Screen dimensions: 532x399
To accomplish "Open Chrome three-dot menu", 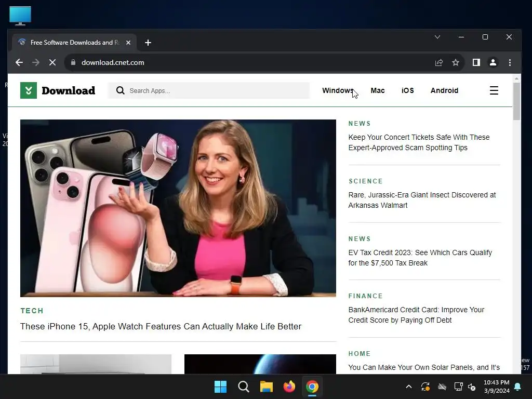I will pos(510,62).
